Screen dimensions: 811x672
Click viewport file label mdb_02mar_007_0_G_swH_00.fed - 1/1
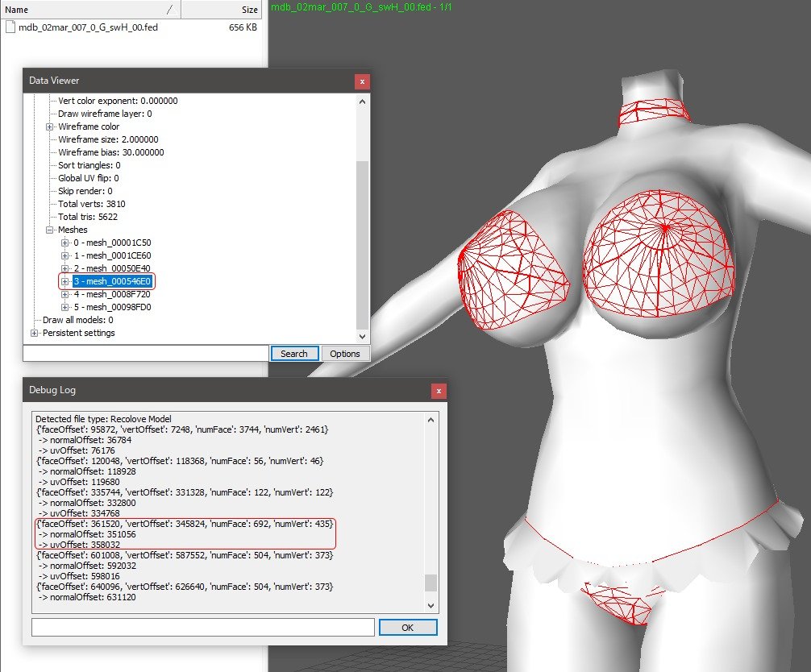tap(361, 6)
